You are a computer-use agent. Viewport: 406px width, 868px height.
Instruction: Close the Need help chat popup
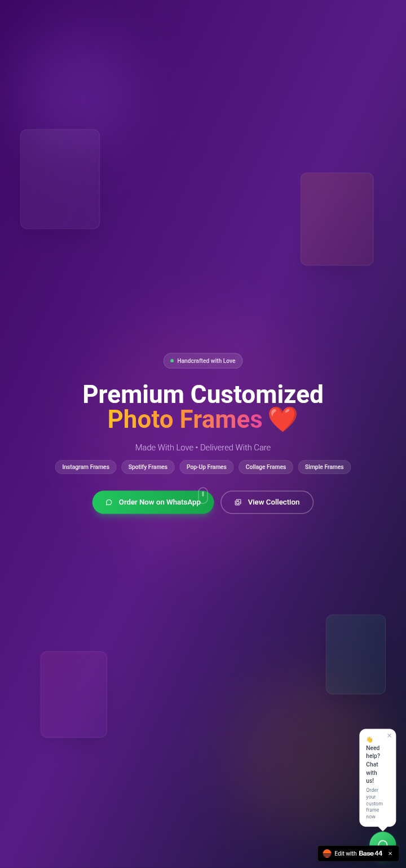pos(389,735)
